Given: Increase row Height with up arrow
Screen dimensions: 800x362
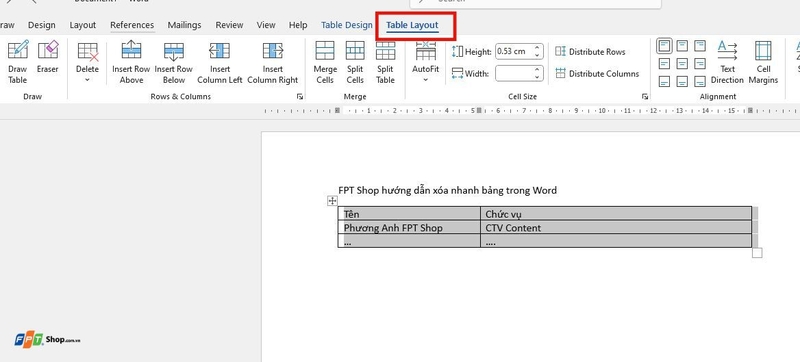Looking at the screenshot, I should [x=537, y=48].
